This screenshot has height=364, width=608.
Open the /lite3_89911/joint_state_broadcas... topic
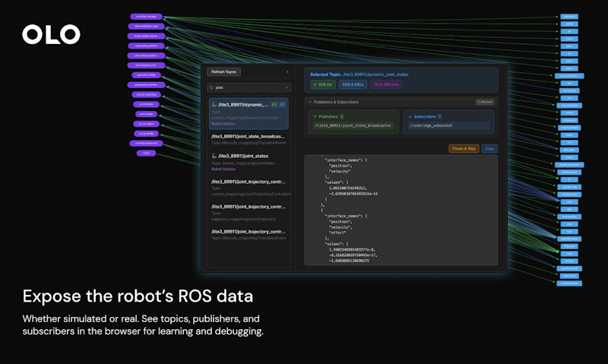[249, 140]
